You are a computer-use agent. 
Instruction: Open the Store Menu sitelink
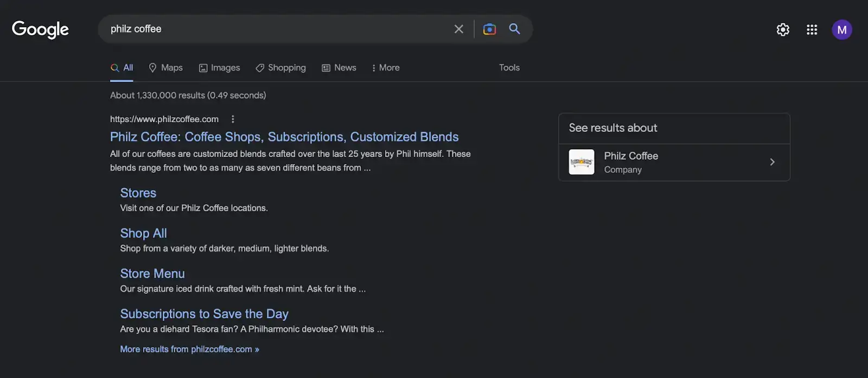152,274
